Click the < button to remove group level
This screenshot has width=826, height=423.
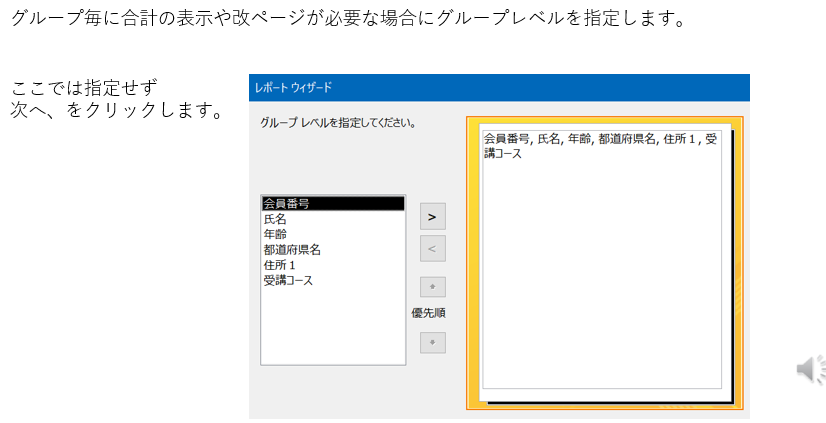tap(432, 249)
